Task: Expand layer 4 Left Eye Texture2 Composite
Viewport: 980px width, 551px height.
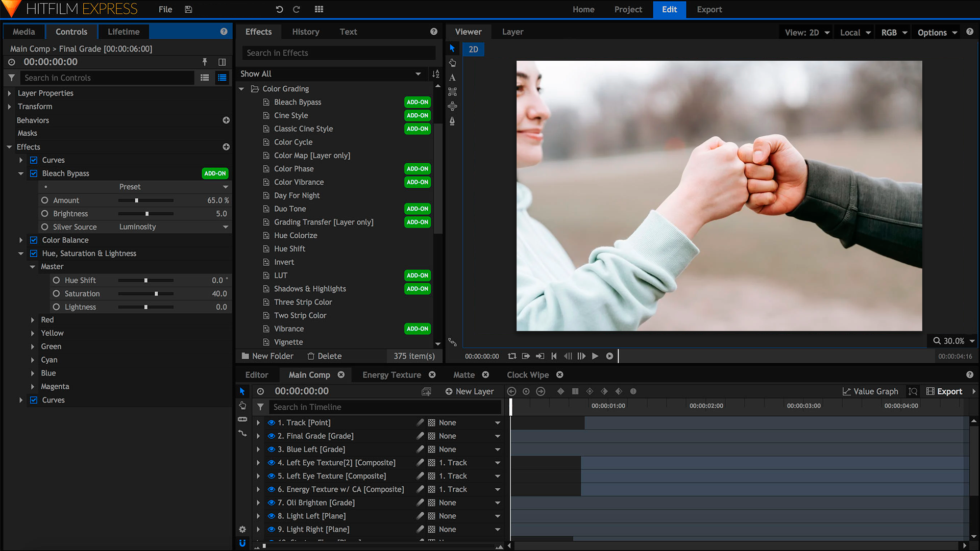Action: tap(258, 463)
